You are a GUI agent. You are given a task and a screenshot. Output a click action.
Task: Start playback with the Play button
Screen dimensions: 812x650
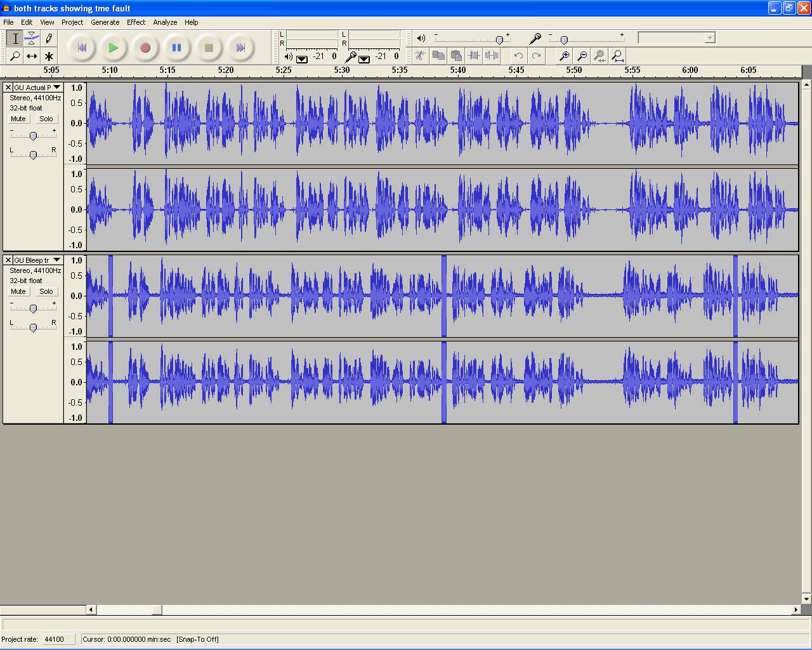pyautogui.click(x=113, y=48)
